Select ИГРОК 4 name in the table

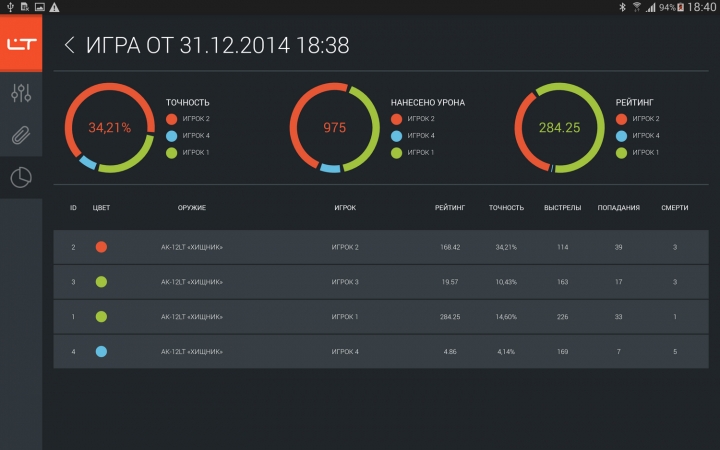(345, 352)
